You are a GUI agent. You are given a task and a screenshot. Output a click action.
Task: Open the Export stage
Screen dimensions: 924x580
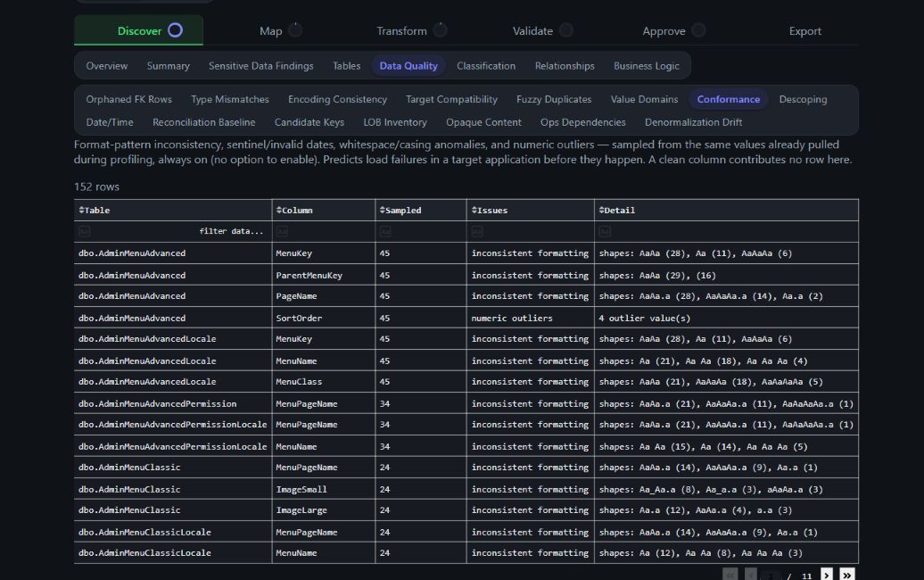click(x=805, y=30)
